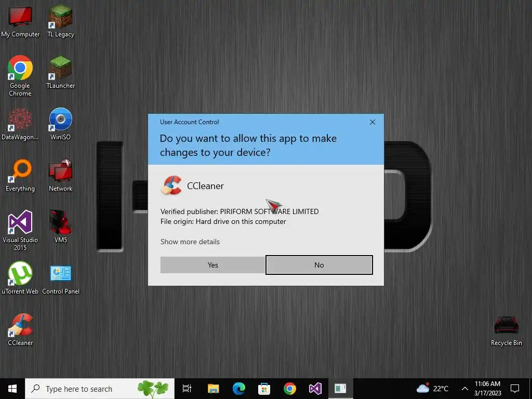
Task: Open Visual Studio from the taskbar
Action: tap(315, 389)
